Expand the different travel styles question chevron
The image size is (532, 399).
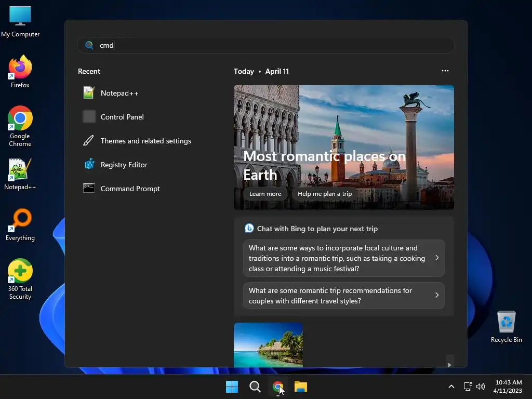pyautogui.click(x=437, y=295)
